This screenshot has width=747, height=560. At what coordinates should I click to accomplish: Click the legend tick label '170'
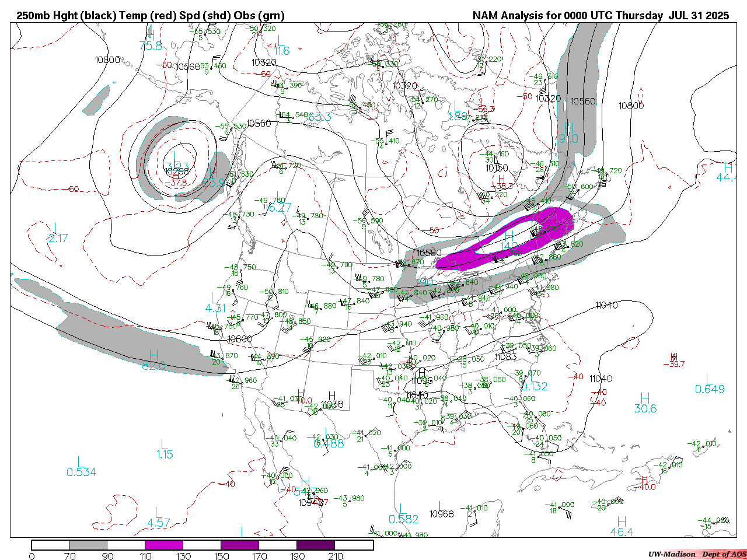pyautogui.click(x=259, y=556)
